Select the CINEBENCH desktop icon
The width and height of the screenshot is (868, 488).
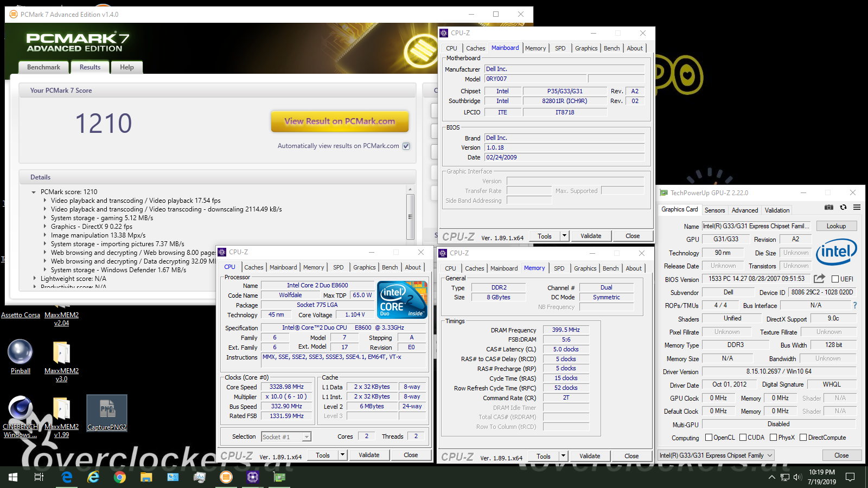point(20,416)
